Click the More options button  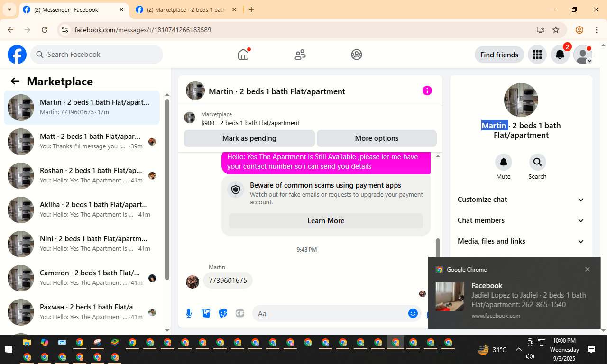(377, 138)
